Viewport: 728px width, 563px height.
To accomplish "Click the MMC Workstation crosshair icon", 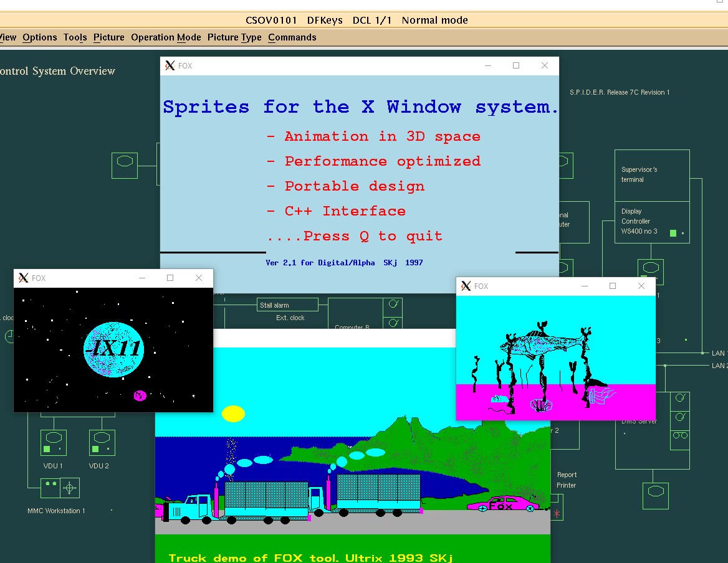I will pos(70,488).
